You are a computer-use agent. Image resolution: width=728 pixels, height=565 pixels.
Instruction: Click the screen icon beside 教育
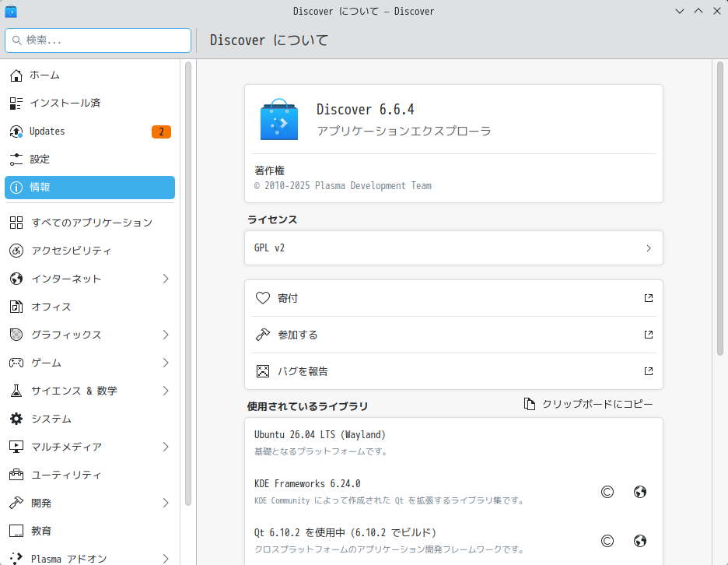[16, 531]
